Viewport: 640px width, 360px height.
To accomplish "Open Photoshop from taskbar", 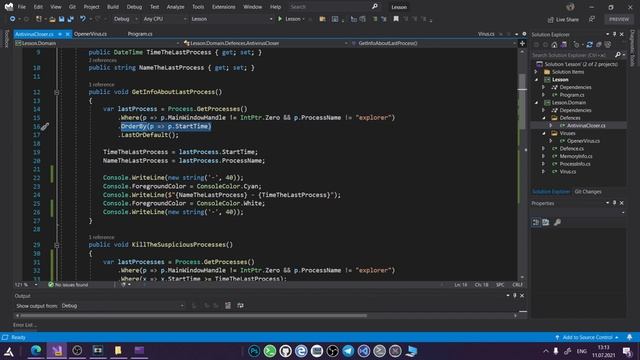I will 254,351.
